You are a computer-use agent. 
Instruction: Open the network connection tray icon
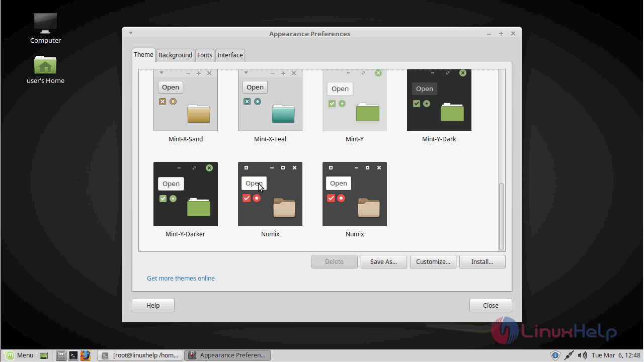569,355
